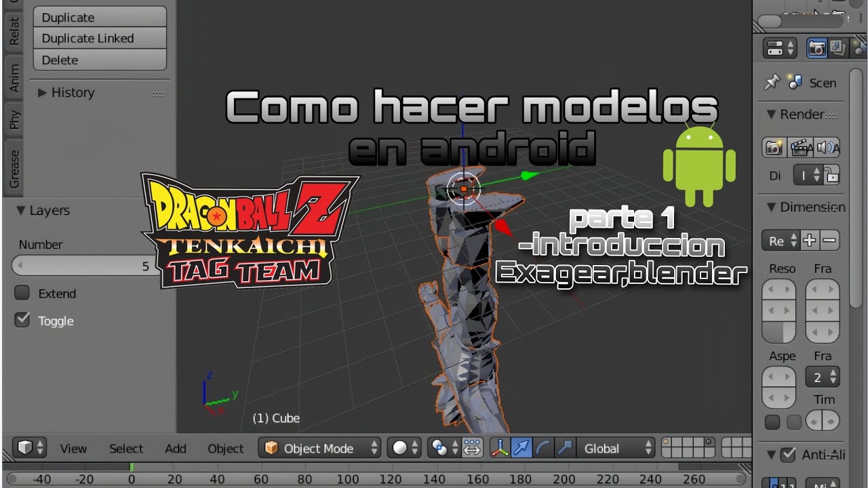Viewport: 868px width, 488px height.
Task: Select the scale manipulator icon
Action: coord(564,448)
